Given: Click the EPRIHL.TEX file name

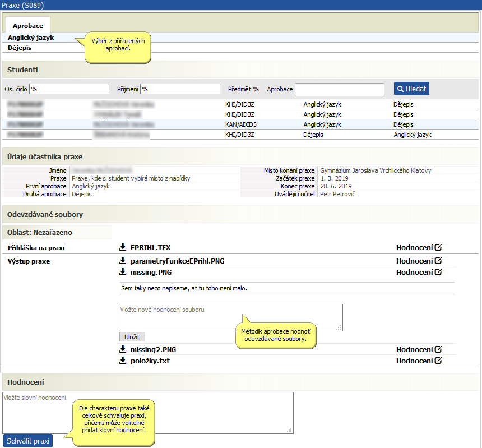Looking at the screenshot, I should tap(150, 247).
